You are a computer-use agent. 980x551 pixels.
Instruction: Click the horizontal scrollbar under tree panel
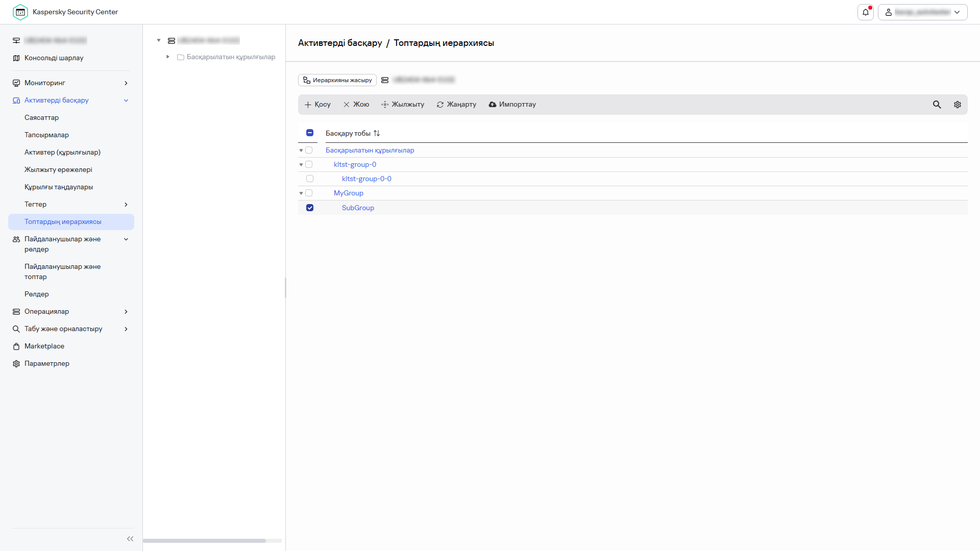tap(204, 540)
